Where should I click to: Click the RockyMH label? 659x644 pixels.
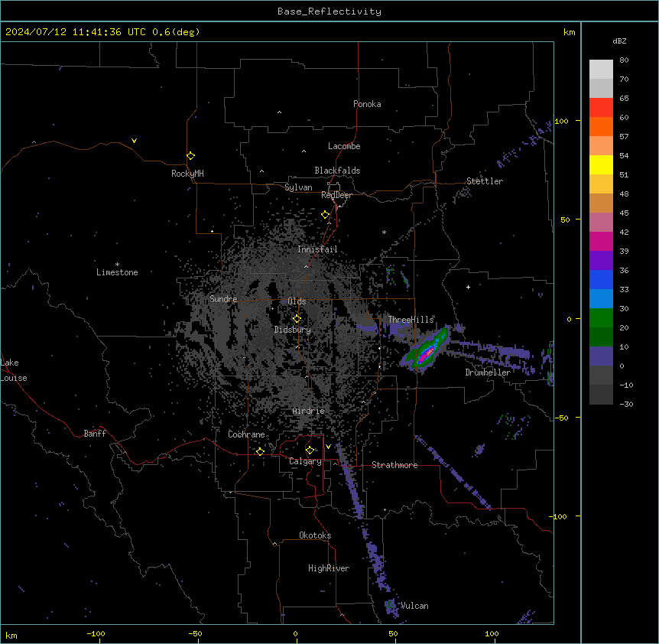pyautogui.click(x=187, y=174)
